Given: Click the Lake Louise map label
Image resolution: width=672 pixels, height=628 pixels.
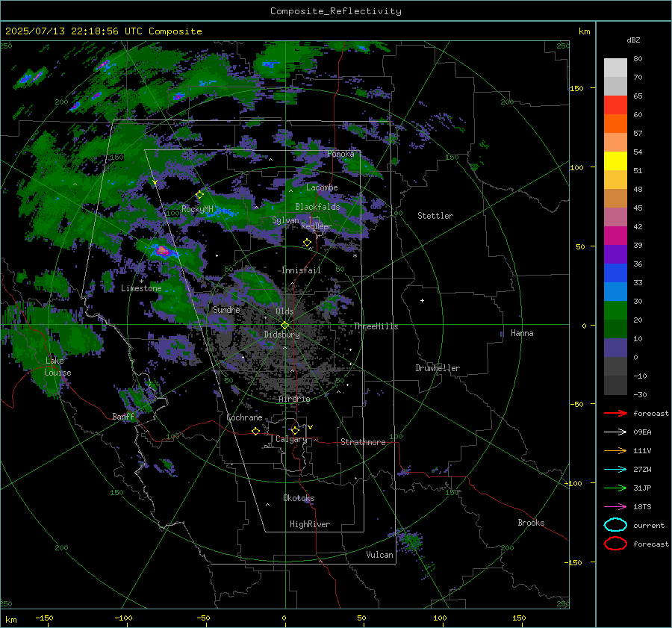Looking at the screenshot, I should click(x=57, y=367).
